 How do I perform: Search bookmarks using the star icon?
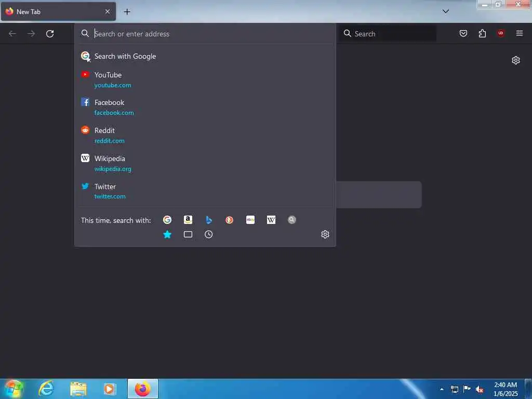(x=167, y=234)
